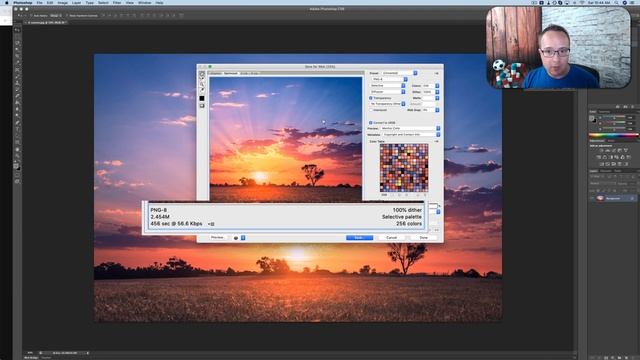Open the Selective color reduction dropdown
Viewport: 640px width, 360px height.
click(x=387, y=86)
